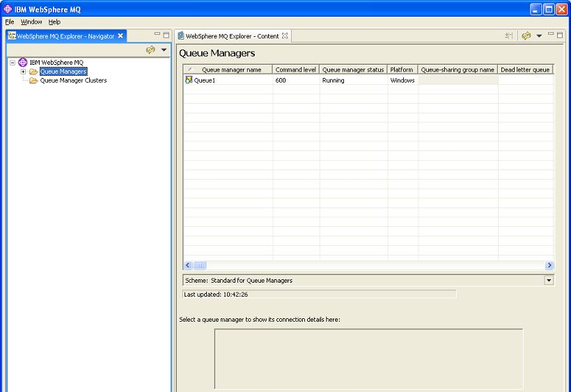Open the Window menu
The height and width of the screenshot is (392, 571).
pos(31,22)
